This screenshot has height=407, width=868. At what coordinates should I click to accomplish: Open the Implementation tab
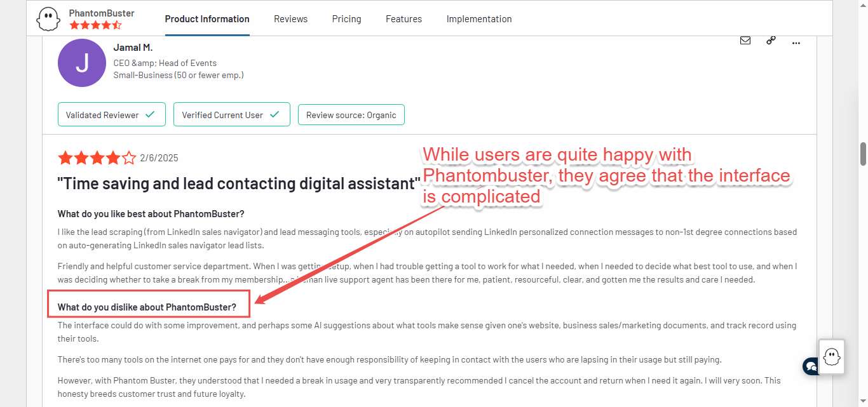pyautogui.click(x=479, y=19)
